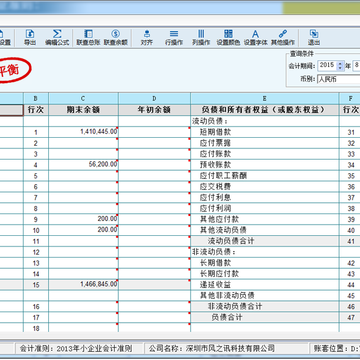The height and width of the screenshot is (360, 360).
Task: Select the 非流动负债合计 total cell
Action: 265,306
